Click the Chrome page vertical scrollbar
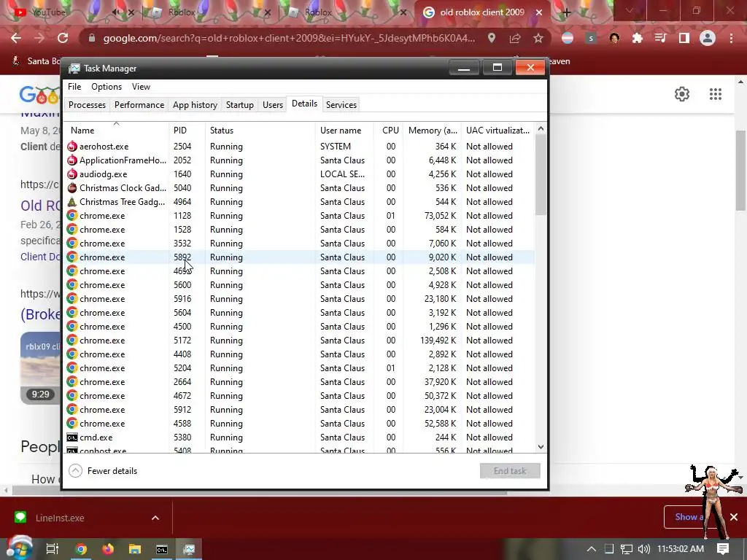 (740, 170)
